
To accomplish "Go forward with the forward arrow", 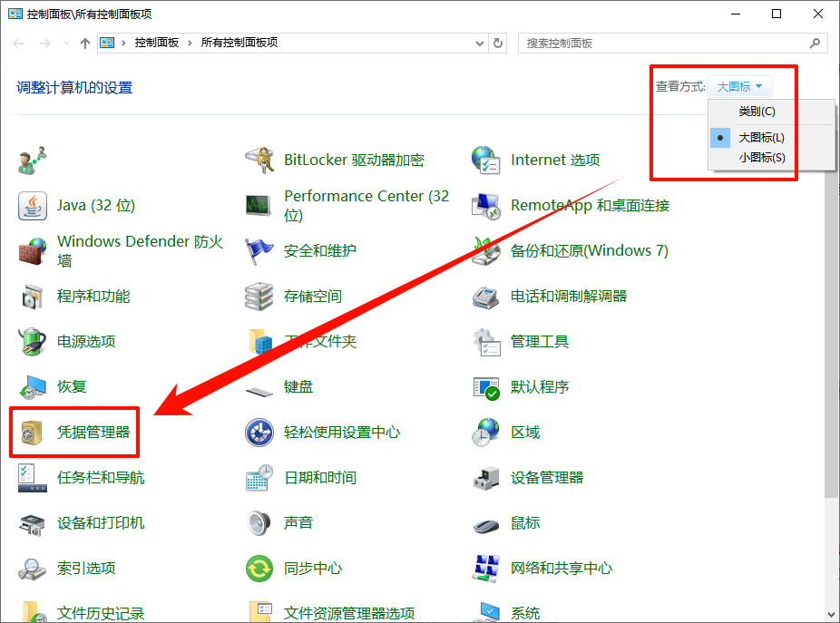I will [45, 44].
